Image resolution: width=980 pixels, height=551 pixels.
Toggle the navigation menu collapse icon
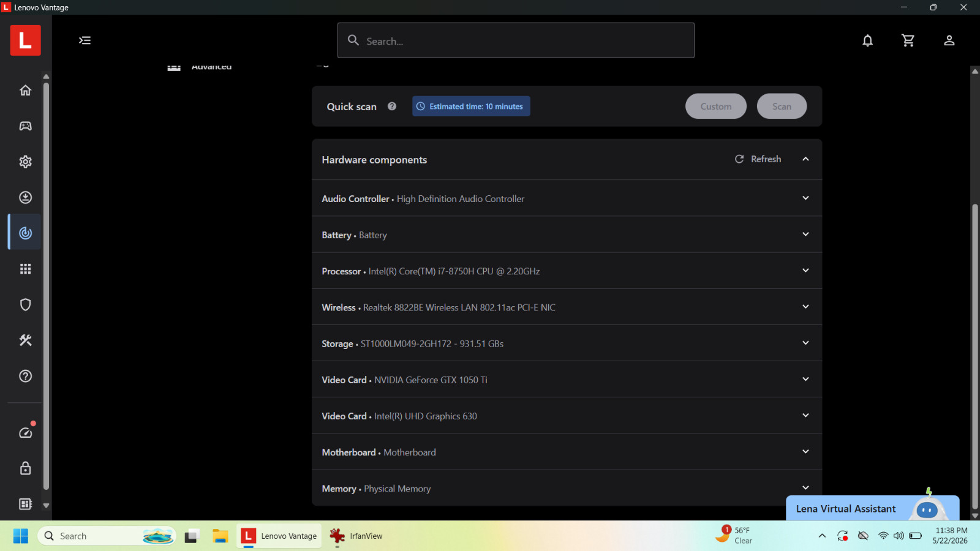pos(85,40)
